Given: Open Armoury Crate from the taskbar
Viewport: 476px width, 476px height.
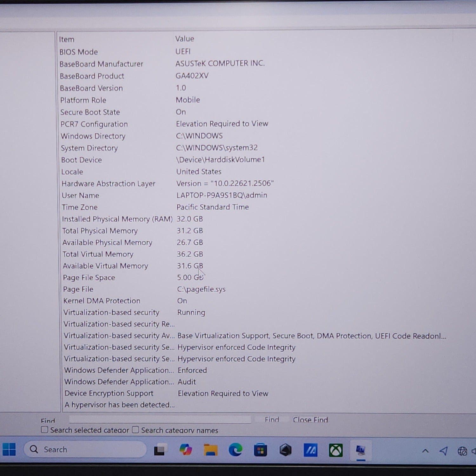Looking at the screenshot, I should [285, 450].
